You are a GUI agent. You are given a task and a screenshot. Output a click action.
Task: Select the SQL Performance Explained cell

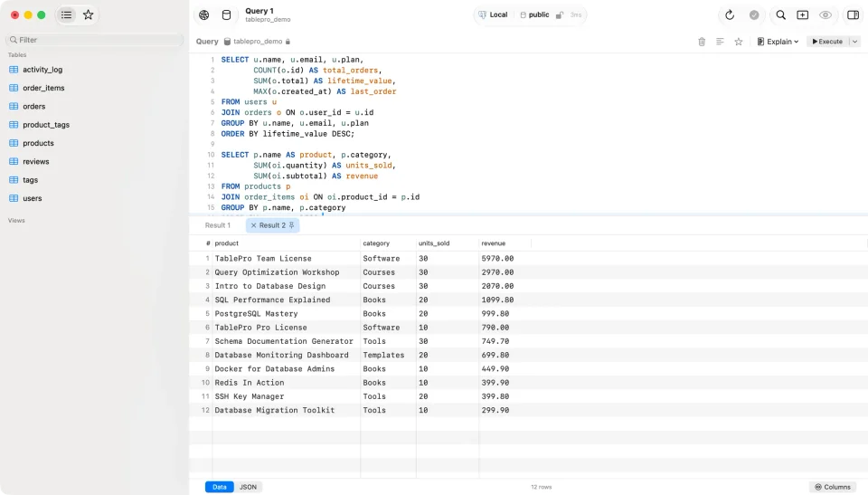pyautogui.click(x=287, y=300)
